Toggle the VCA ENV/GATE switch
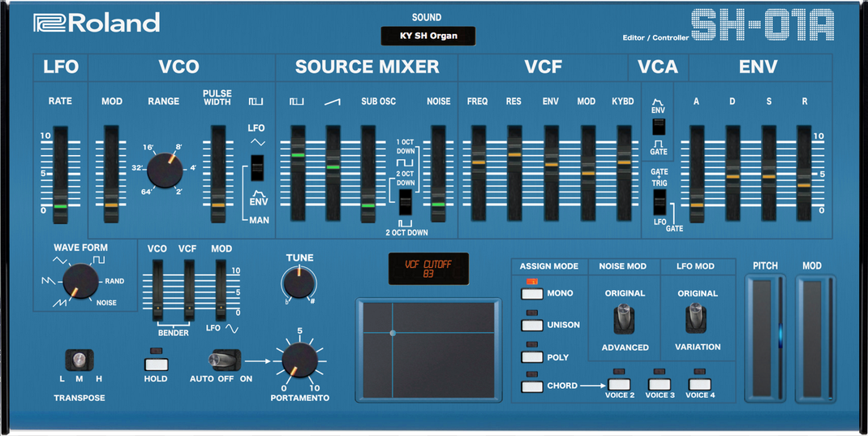Viewport: 868px width, 436px height. tap(658, 127)
